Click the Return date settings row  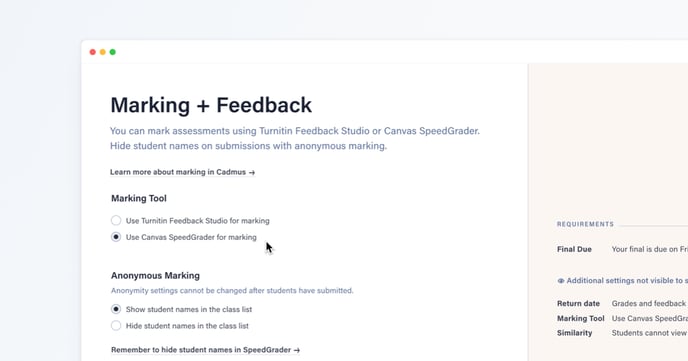[x=622, y=304]
